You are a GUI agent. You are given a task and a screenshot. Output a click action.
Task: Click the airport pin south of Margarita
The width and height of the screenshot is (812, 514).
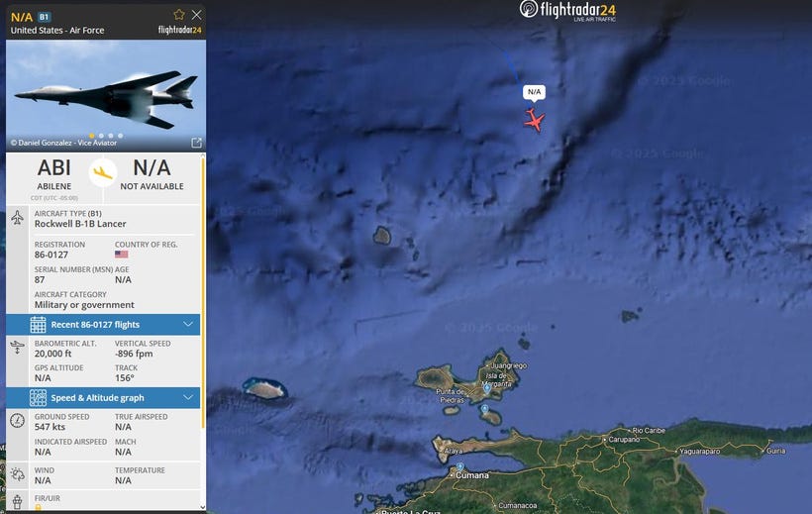(484, 409)
